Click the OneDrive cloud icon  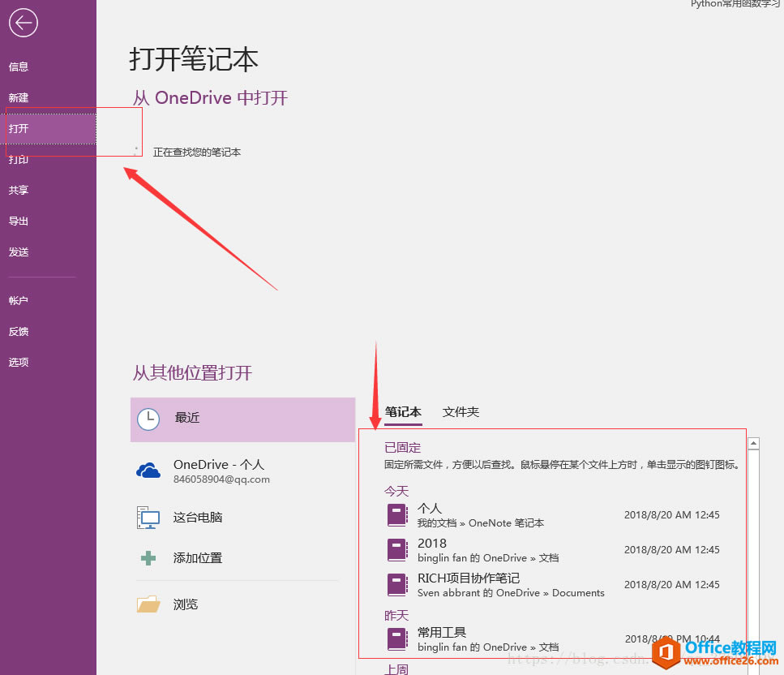[148, 470]
